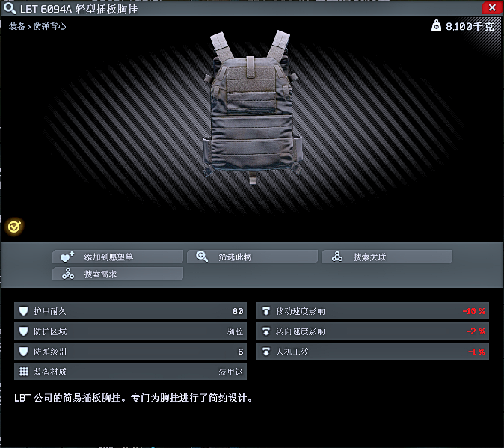Select the 防弹级别 stat row
The height and width of the screenshot is (448, 504).
(131, 352)
